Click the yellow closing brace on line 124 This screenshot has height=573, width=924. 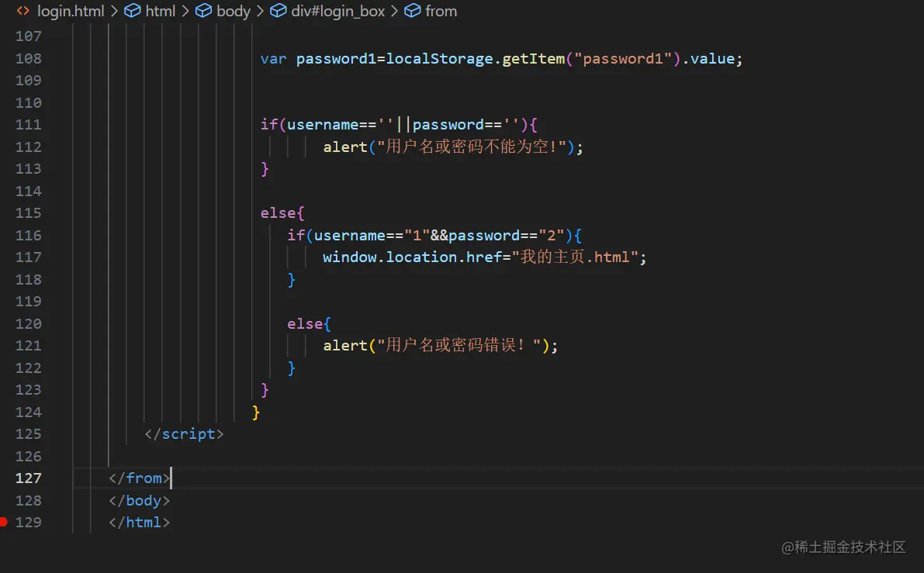[256, 412]
